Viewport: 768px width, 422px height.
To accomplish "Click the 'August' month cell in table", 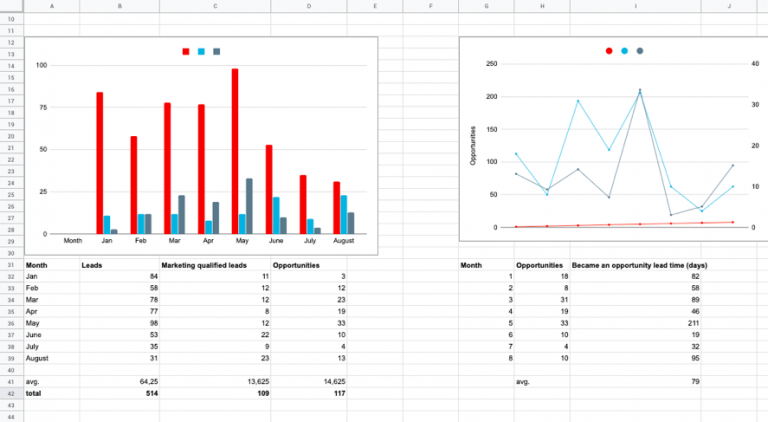I will point(50,358).
